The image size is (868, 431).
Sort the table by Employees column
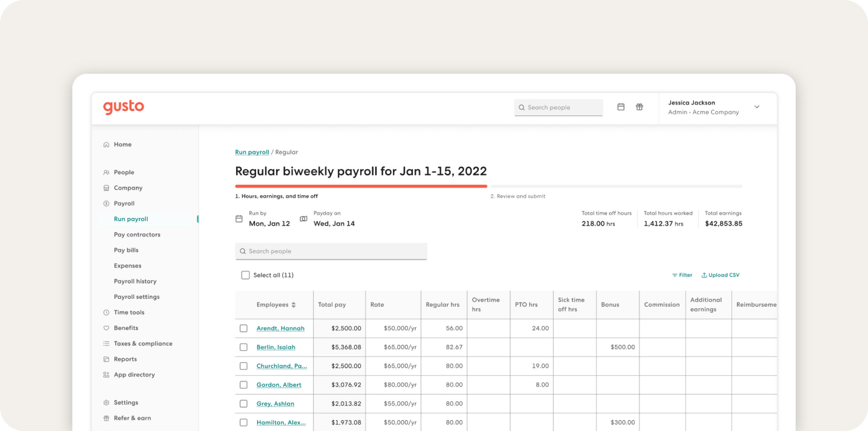pyautogui.click(x=294, y=305)
